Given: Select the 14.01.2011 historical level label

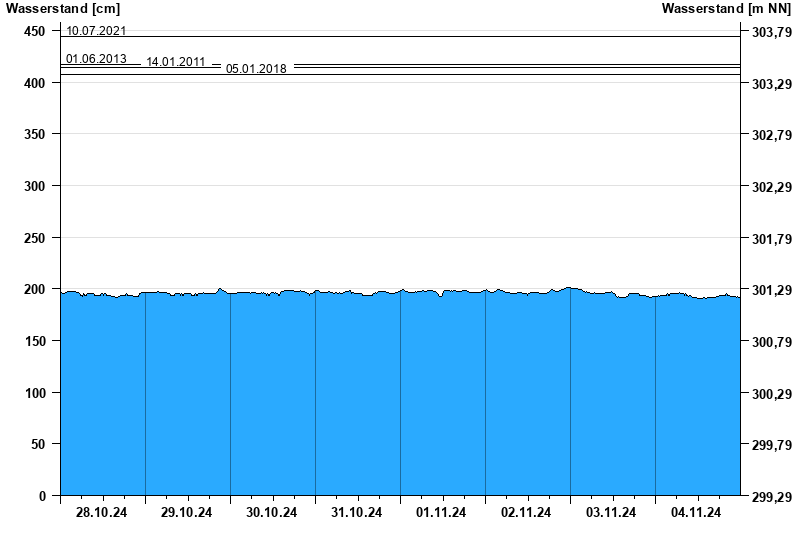Looking at the screenshot, I should tap(176, 62).
